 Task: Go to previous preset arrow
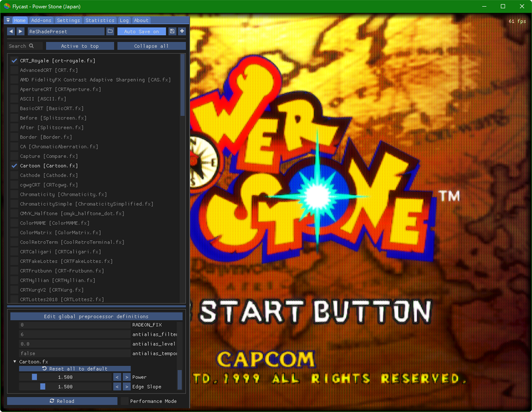11,31
